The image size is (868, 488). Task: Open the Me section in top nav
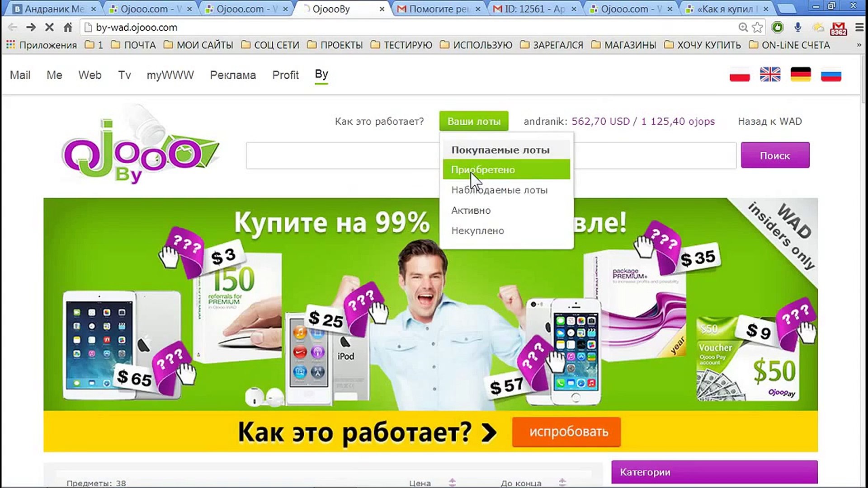[54, 75]
